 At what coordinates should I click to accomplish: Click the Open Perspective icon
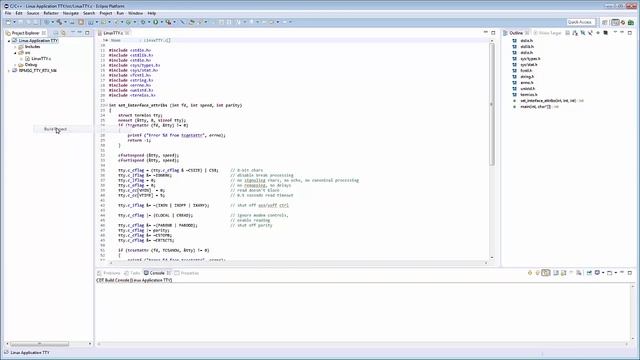pos(605,22)
